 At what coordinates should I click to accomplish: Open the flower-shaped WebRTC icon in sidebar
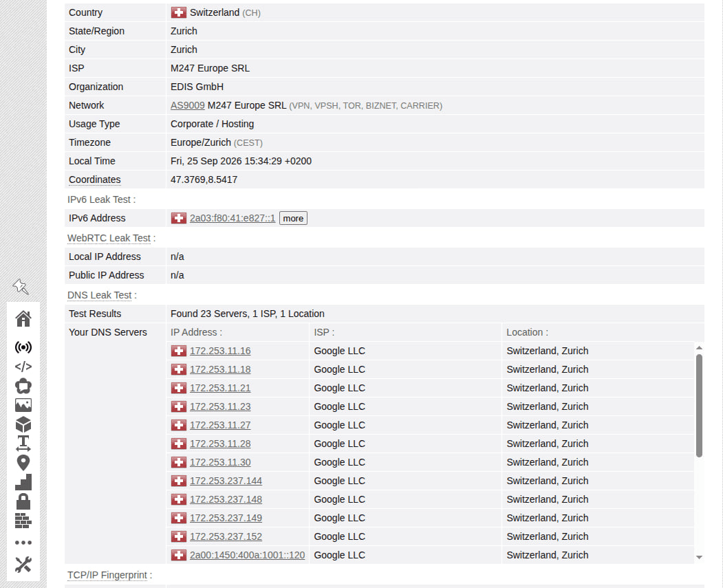point(23,386)
